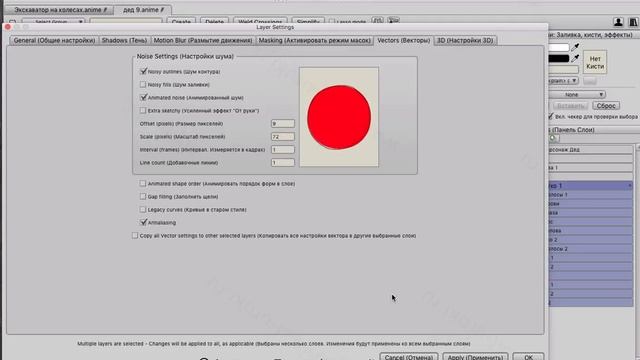640x360 pixels.
Task: Open the Masking tab
Action: [314, 40]
